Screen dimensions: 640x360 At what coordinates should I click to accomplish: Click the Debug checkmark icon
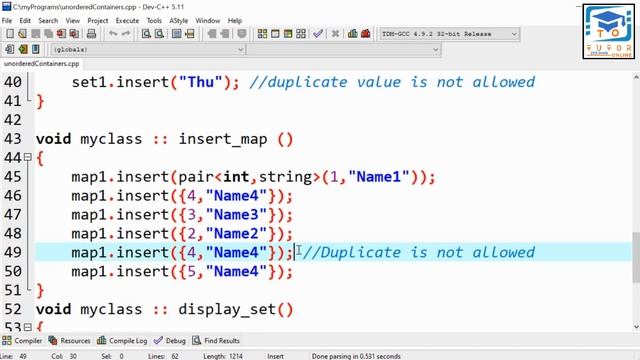pos(318,34)
